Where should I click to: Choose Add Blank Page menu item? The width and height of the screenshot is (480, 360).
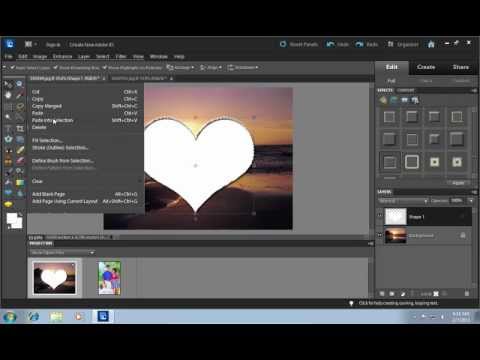pos(86,194)
